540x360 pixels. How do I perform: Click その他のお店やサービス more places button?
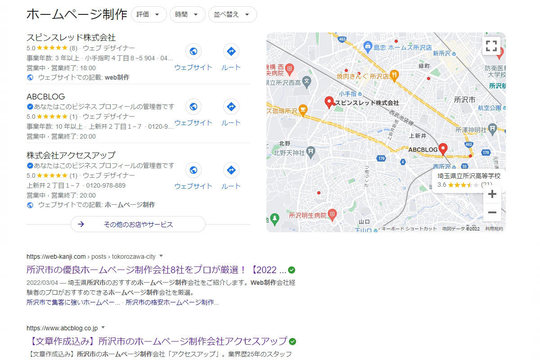coord(138,224)
